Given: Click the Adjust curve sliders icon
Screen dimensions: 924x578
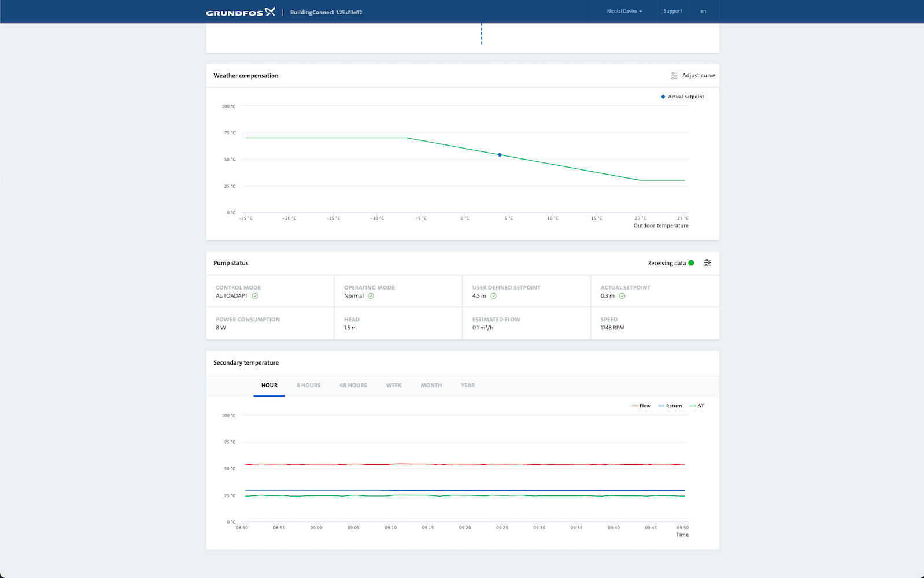Looking at the screenshot, I should (674, 76).
